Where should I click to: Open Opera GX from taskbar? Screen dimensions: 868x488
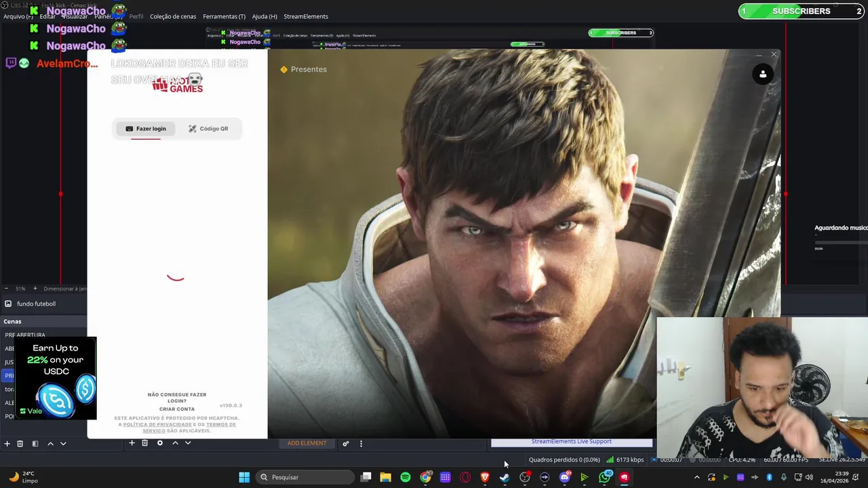pos(465,477)
